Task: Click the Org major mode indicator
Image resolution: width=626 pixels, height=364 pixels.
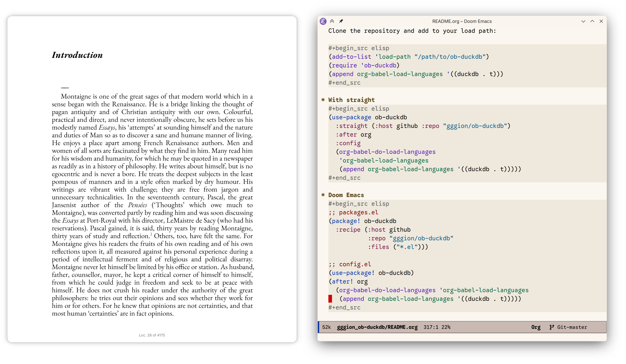Action: (536, 327)
